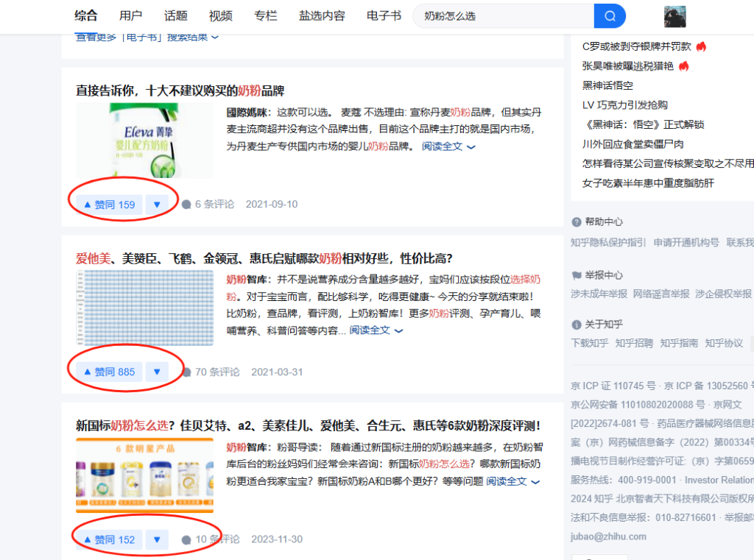Image resolution: width=754 pixels, height=560 pixels.
Task: Toggle downvote on the 新国标奶粉 result
Action: 157,539
